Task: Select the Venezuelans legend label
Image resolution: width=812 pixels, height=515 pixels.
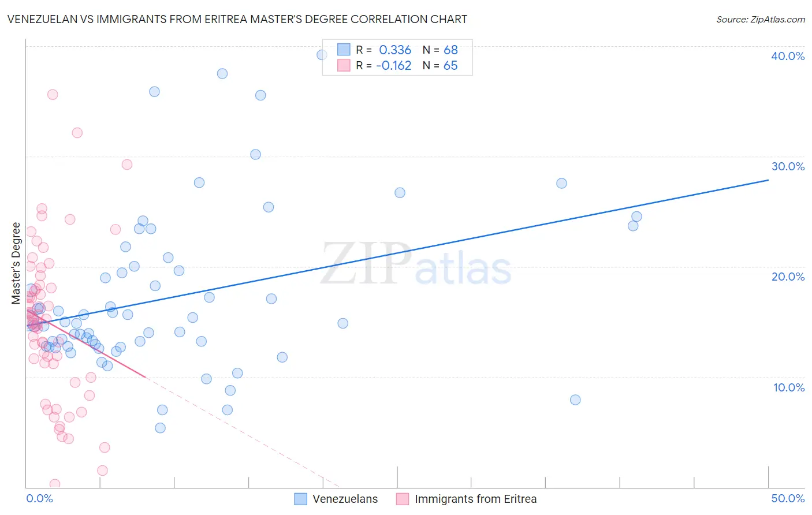Action: coord(345,499)
